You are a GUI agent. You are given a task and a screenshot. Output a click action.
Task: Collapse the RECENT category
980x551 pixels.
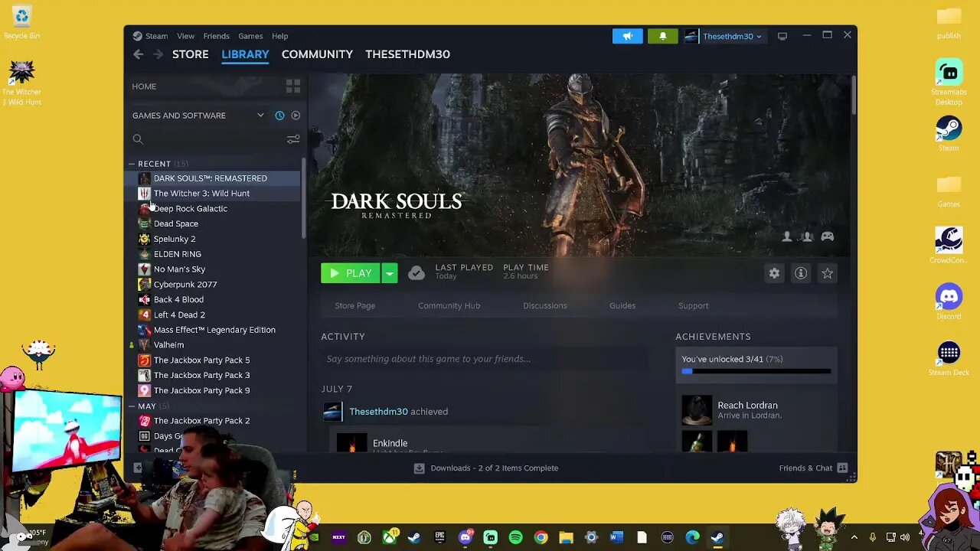[132, 164]
